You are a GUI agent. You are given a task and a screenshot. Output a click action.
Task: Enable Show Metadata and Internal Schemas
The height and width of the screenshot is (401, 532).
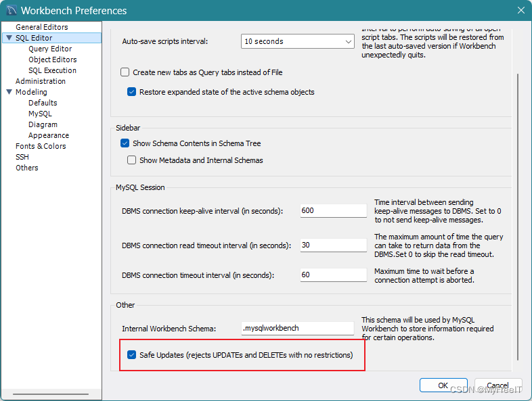pos(131,160)
